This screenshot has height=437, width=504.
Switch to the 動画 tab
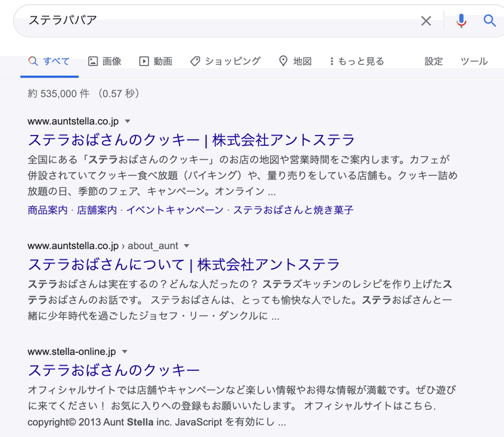click(156, 61)
